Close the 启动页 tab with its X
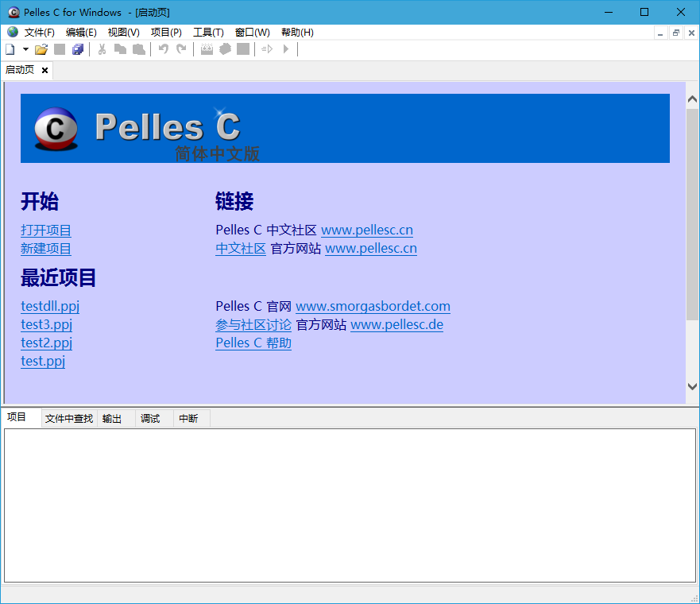700x604 pixels. coord(44,71)
